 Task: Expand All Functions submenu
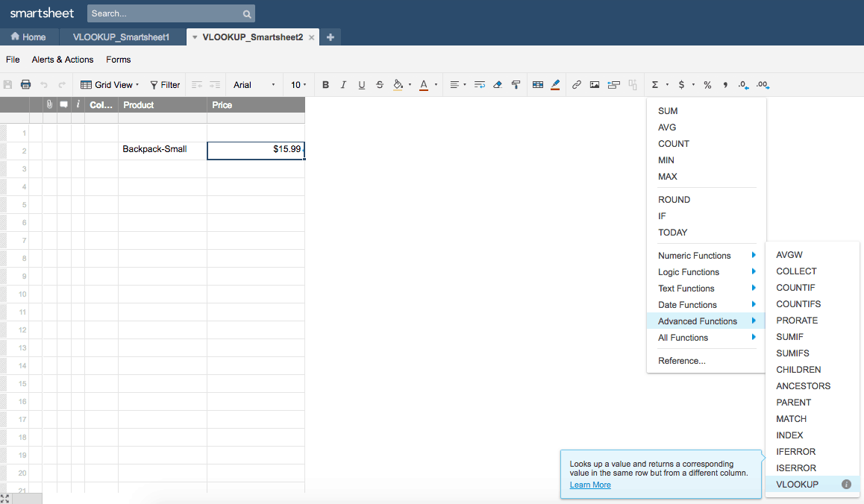tap(707, 338)
